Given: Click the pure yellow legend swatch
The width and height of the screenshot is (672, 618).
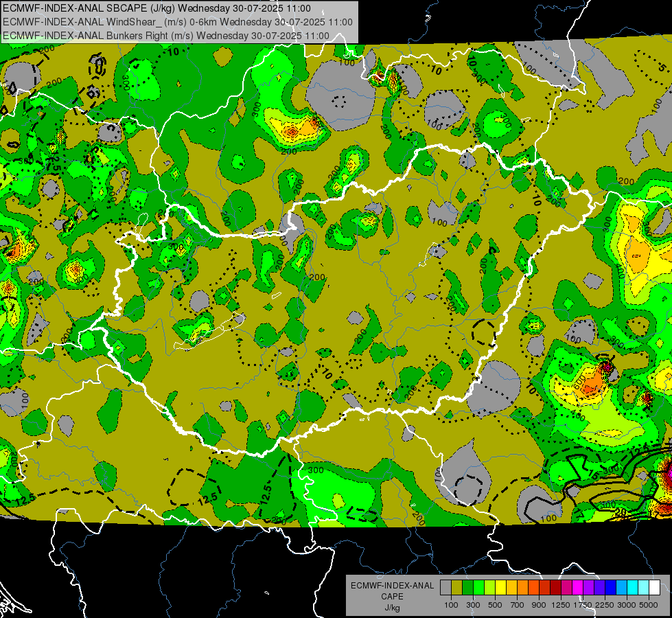Looking at the screenshot, I should click(x=500, y=588).
